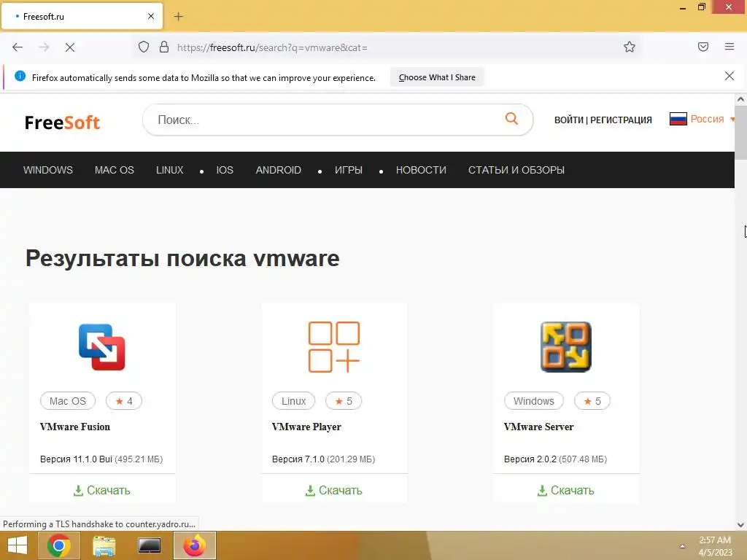Dismiss the Firefox data notification bar
The width and height of the screenshot is (747, 560).
(x=729, y=76)
